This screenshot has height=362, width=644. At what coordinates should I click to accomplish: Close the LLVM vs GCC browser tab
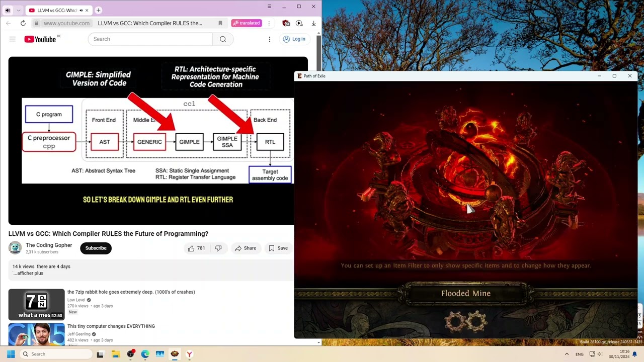[87, 10]
